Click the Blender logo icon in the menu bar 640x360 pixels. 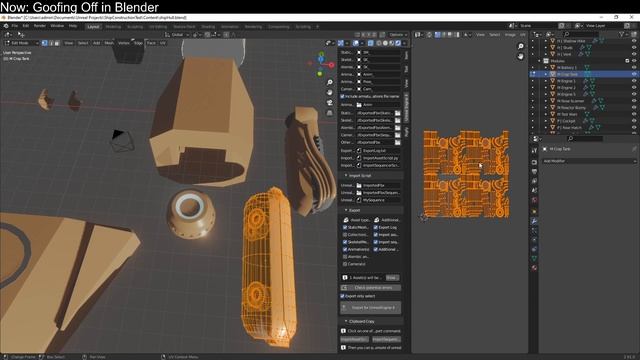pyautogui.click(x=6, y=26)
